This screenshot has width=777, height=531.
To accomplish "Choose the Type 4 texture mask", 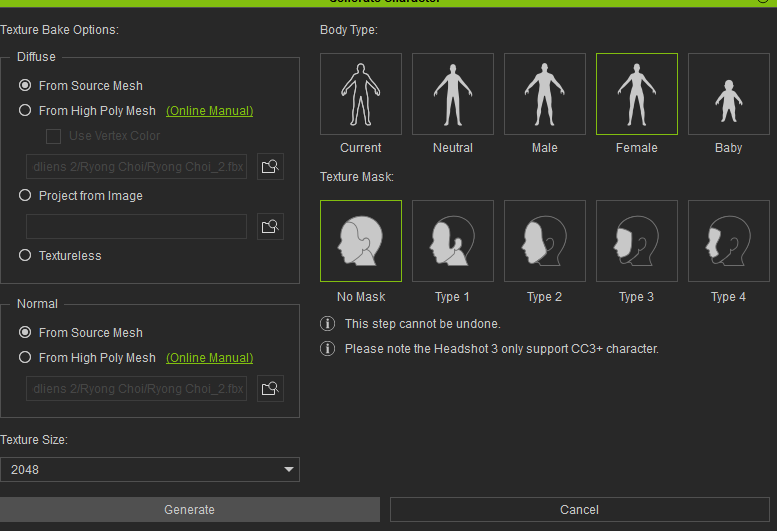I will (728, 241).
